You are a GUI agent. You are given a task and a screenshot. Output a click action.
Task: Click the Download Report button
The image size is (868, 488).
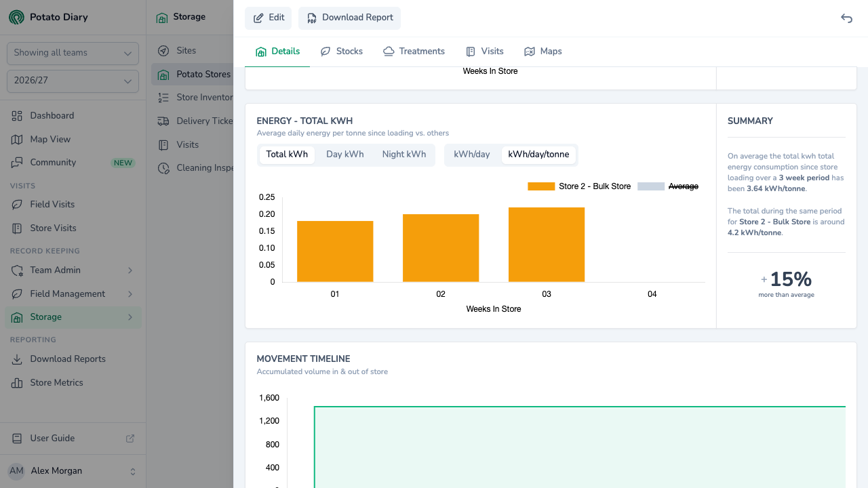[349, 18]
